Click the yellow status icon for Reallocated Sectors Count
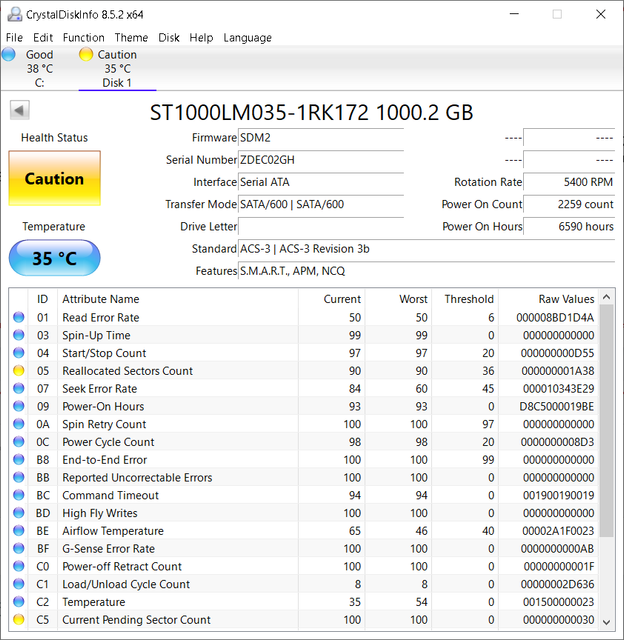624x640 pixels. pos(19,371)
